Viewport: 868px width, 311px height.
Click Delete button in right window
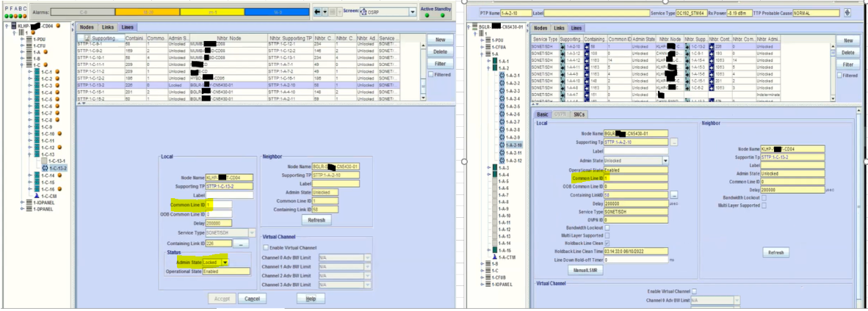tap(847, 53)
